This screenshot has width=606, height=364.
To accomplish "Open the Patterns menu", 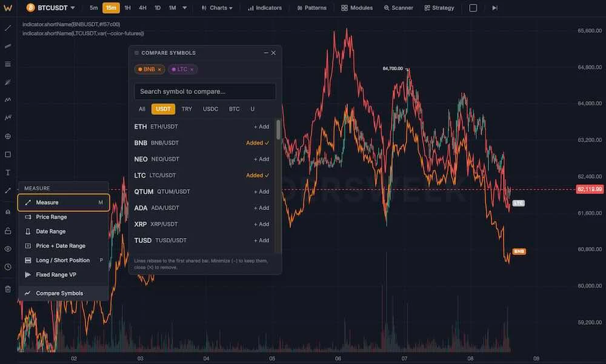I will [x=312, y=8].
